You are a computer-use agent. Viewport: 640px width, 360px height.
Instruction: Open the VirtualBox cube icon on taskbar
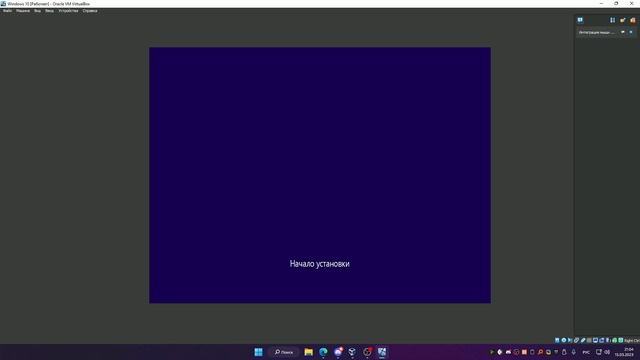(352, 352)
